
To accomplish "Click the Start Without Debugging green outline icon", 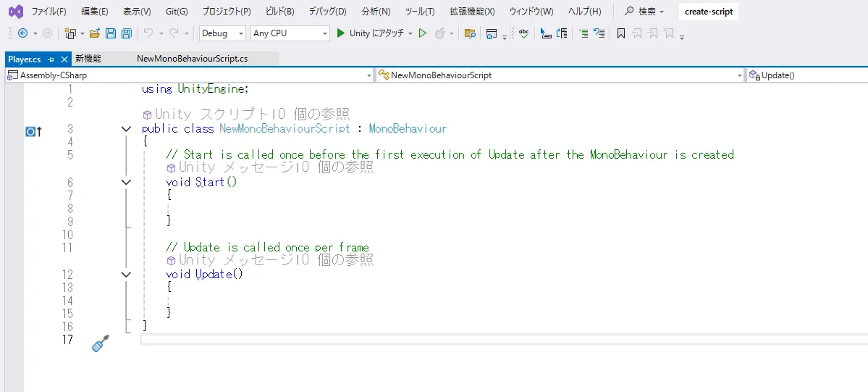I will point(423,33).
